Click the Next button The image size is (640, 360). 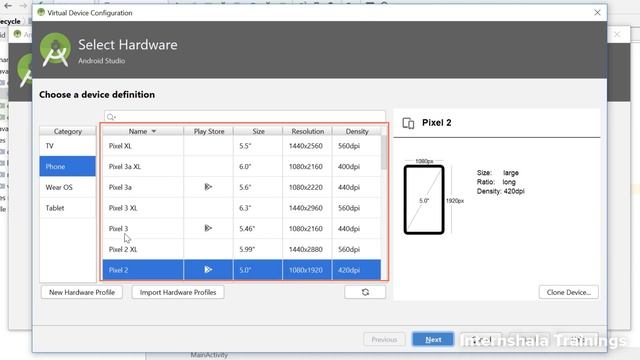click(x=433, y=340)
